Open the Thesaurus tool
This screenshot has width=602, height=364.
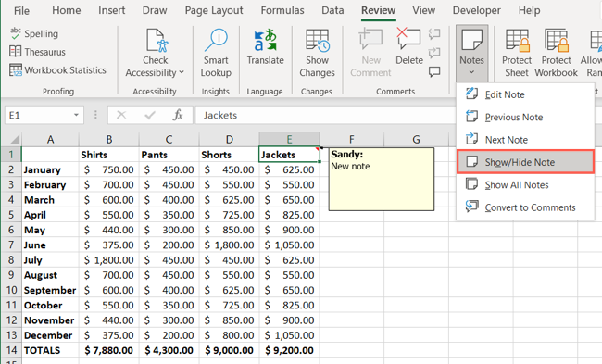pyautogui.click(x=37, y=52)
